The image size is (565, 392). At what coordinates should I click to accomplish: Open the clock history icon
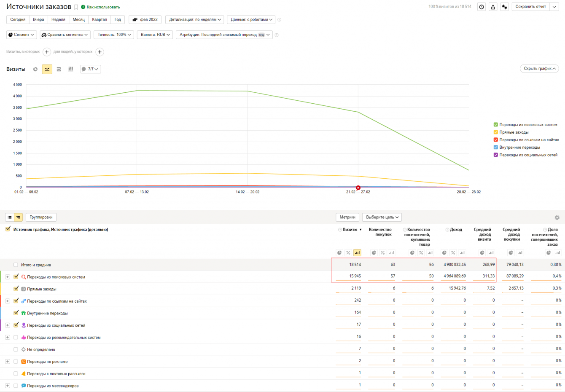click(x=482, y=7)
